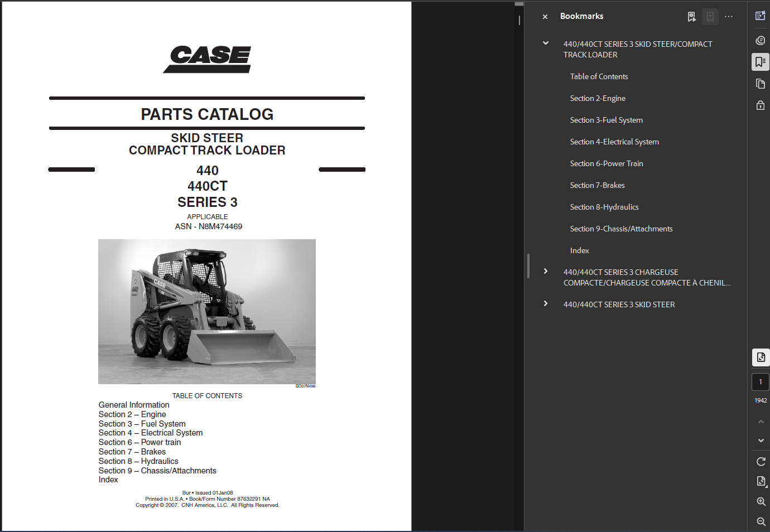Viewport: 770px width, 532px height.
Task: Open the protect document lock icon
Action: [761, 105]
